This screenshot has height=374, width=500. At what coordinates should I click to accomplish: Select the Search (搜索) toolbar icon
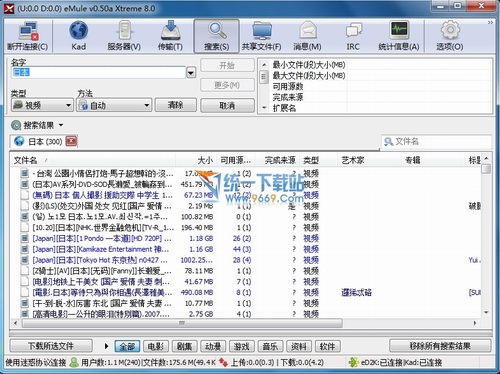pyautogui.click(x=216, y=36)
